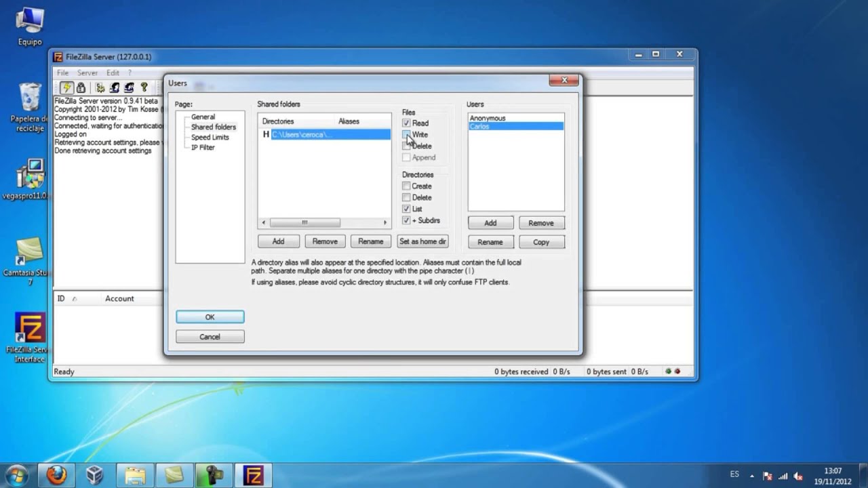
Task: Toggle the Directories List checkbox
Action: pyautogui.click(x=406, y=209)
